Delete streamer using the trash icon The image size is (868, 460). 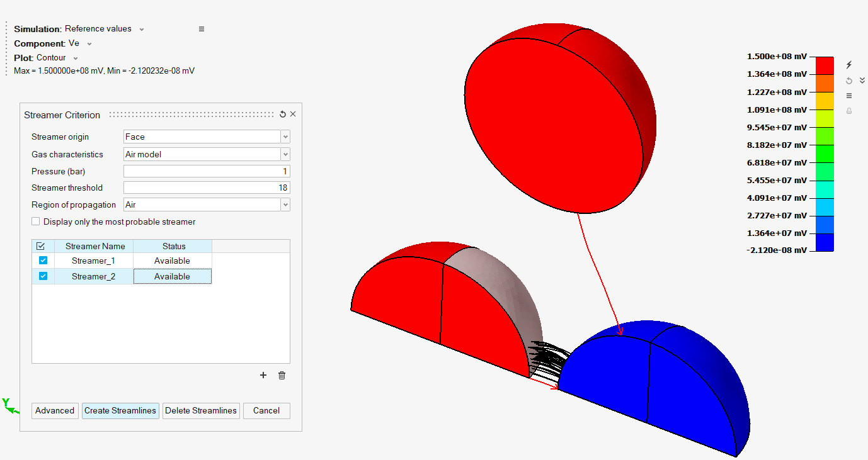282,375
